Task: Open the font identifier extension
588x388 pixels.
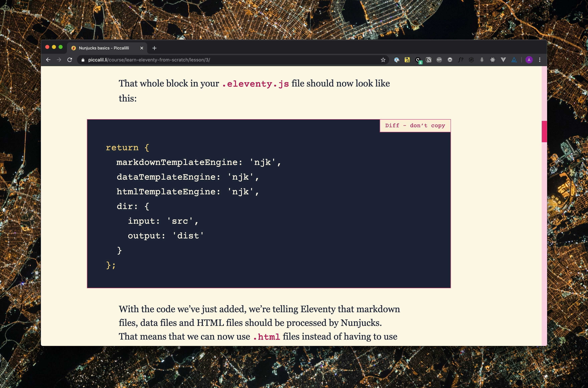Action: [461, 60]
